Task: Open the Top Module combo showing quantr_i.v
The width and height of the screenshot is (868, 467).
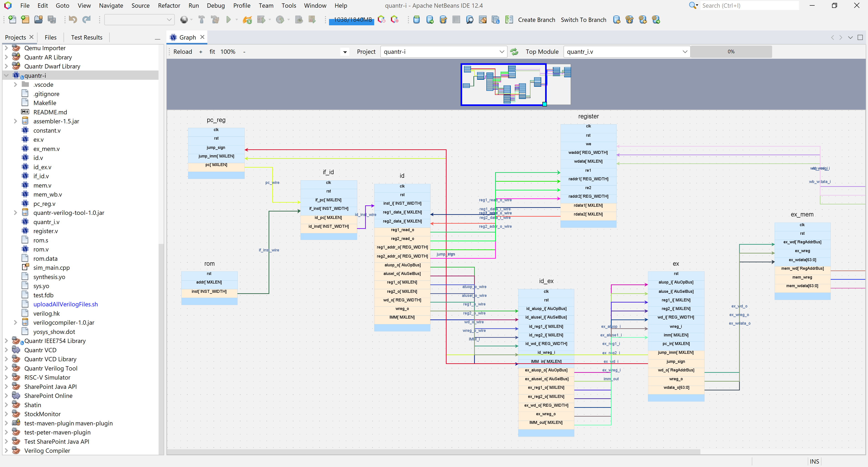Action: [x=627, y=52]
